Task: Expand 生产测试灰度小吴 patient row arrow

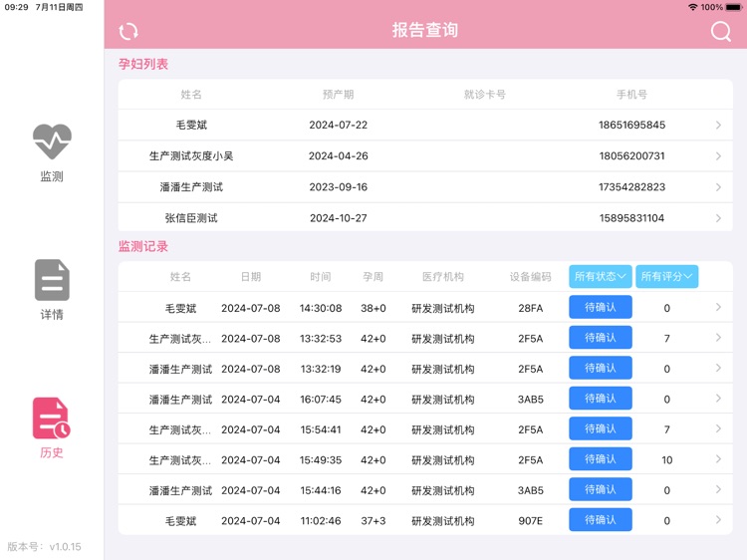Action: [718, 155]
